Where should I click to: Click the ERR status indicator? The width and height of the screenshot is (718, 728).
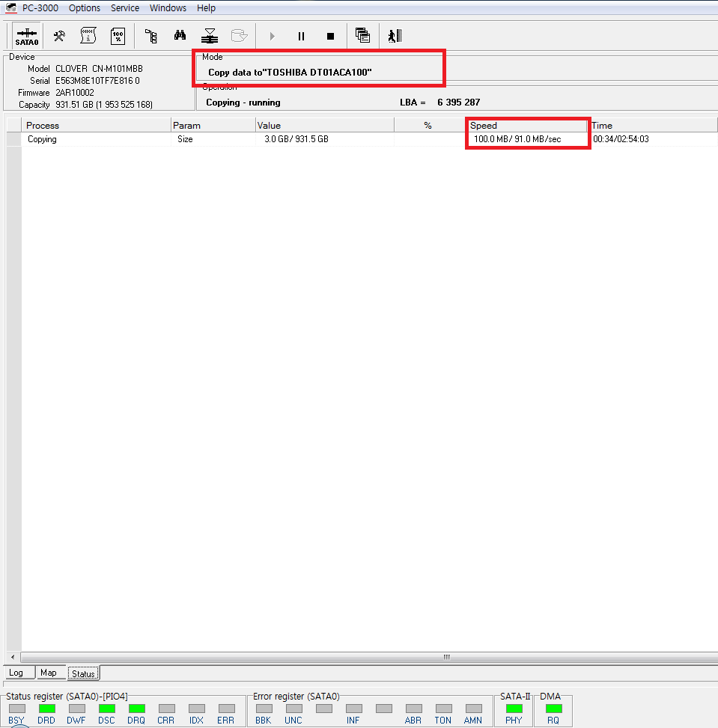[226, 709]
